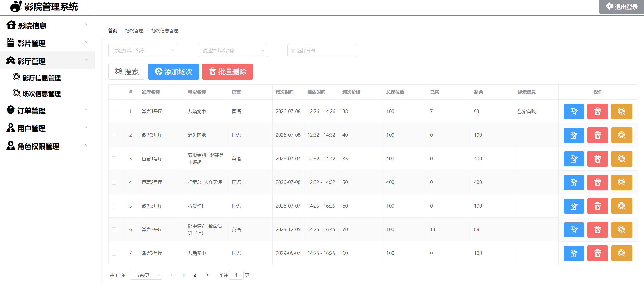Collapse the 影厅管理 menu
This screenshot has width=644, height=284.
(x=48, y=60)
